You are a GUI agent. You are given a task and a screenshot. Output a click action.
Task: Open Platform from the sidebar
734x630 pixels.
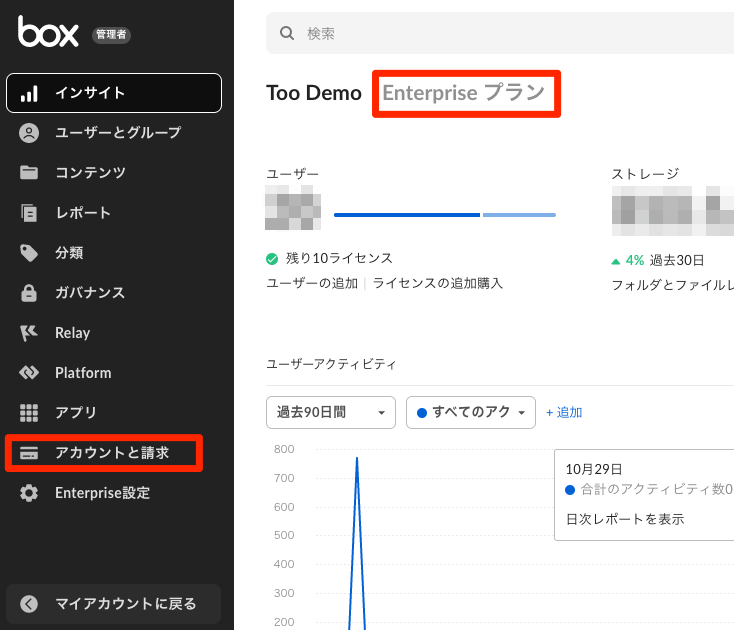(114, 373)
